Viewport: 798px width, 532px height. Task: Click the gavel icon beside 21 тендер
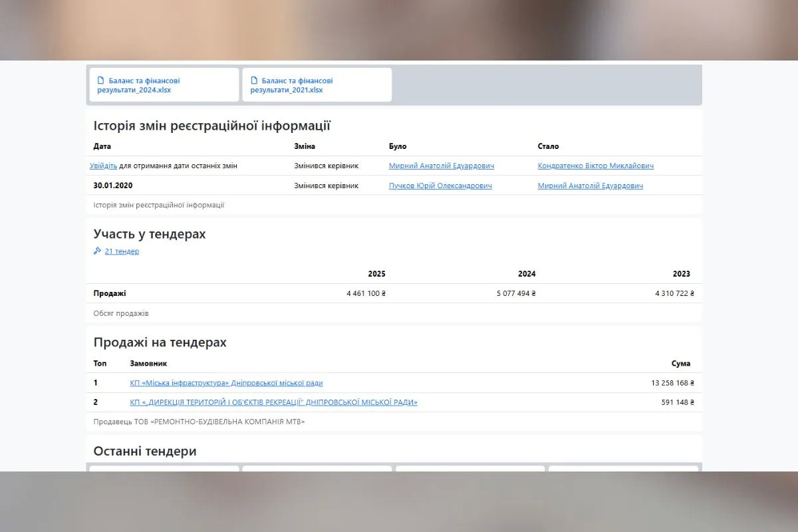pos(97,251)
